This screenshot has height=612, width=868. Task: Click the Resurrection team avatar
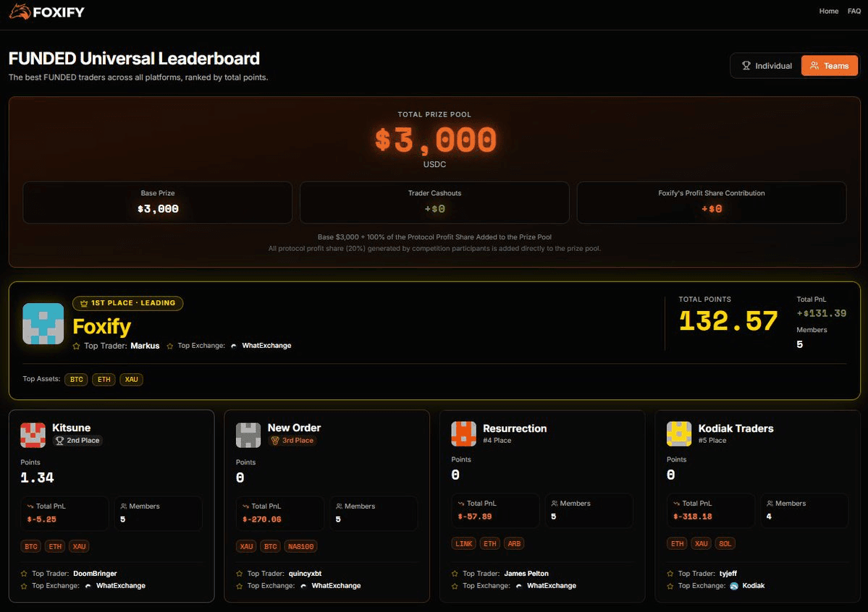[463, 434]
